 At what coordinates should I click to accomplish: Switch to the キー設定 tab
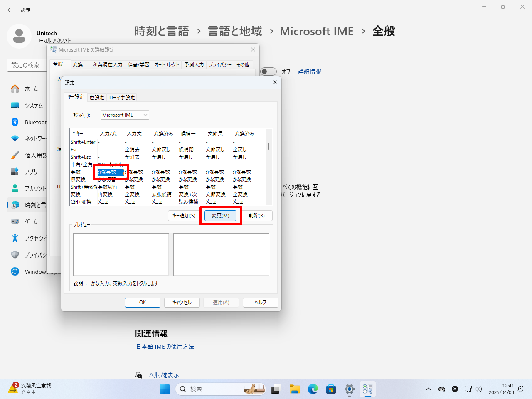click(x=76, y=96)
